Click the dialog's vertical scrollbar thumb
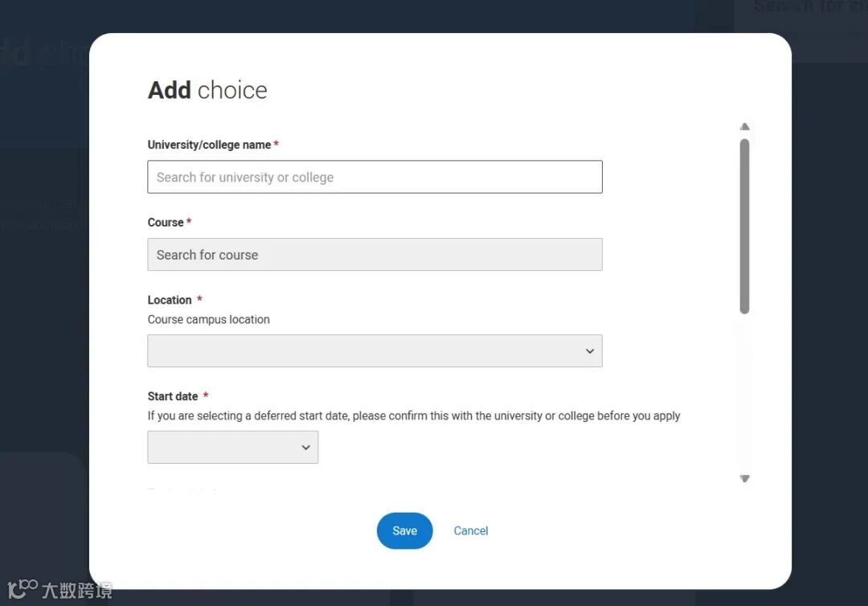This screenshot has width=868, height=606. coord(744,227)
